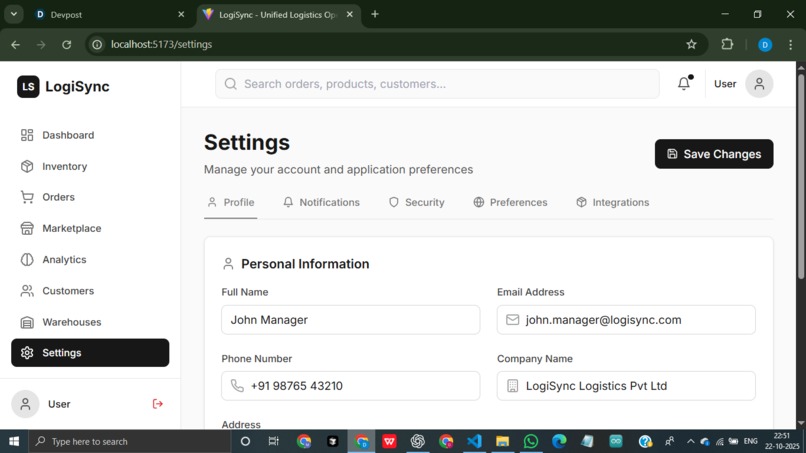Go back with browser back arrow
Viewport: 806px width, 453px height.
point(15,45)
